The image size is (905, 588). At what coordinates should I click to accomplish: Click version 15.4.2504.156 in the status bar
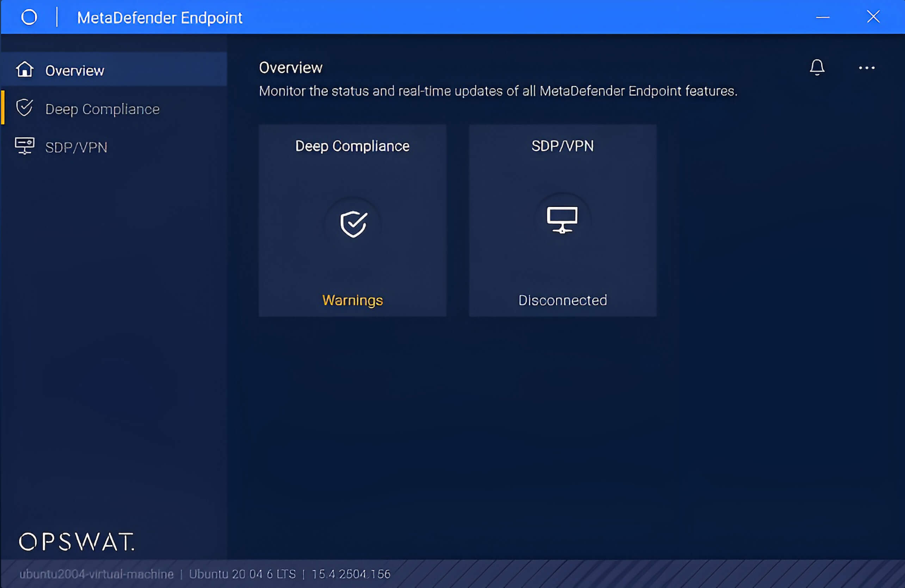click(x=351, y=574)
